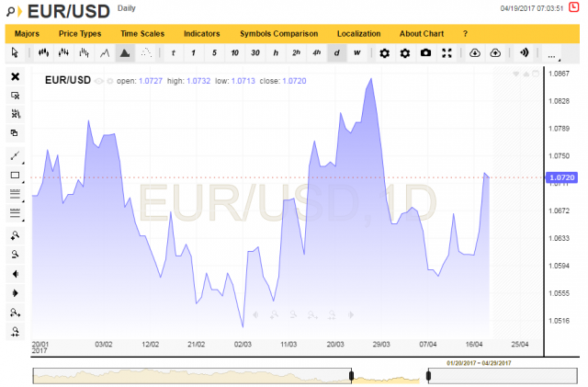This screenshot has height=387, width=588.
Task: Click the red clock icon top right
Action: coord(573,7)
